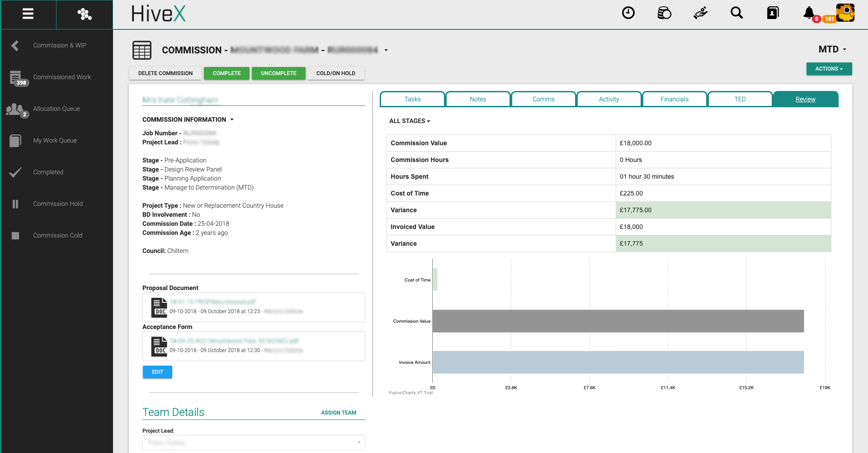Click the Commission Value bar in chart

pyautogui.click(x=618, y=321)
